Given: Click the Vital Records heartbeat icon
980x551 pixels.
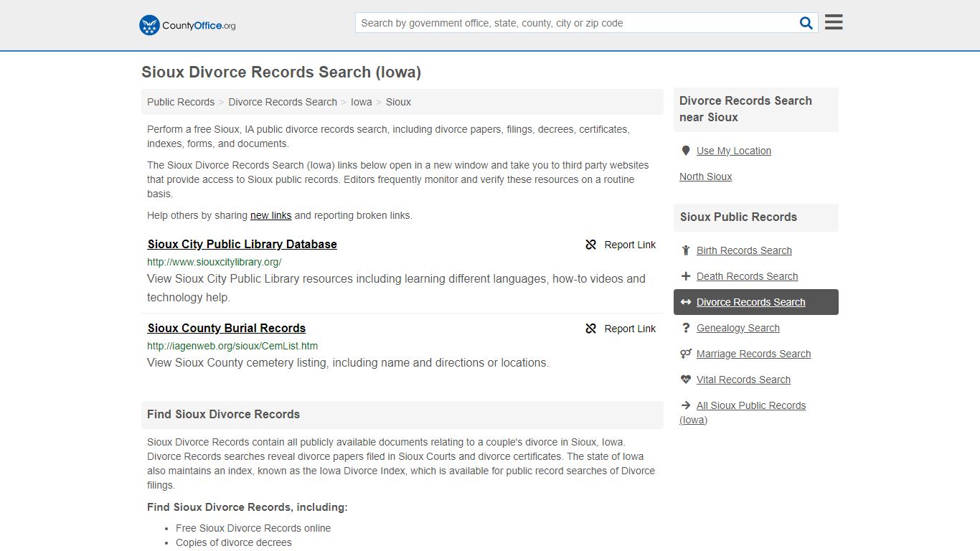Looking at the screenshot, I should pyautogui.click(x=686, y=380).
